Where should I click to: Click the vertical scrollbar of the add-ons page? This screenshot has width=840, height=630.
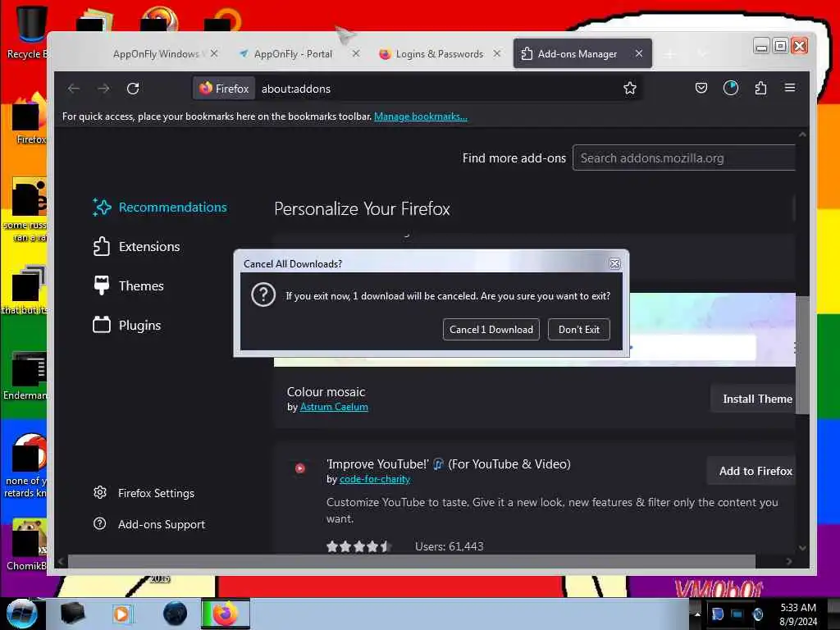click(802, 354)
